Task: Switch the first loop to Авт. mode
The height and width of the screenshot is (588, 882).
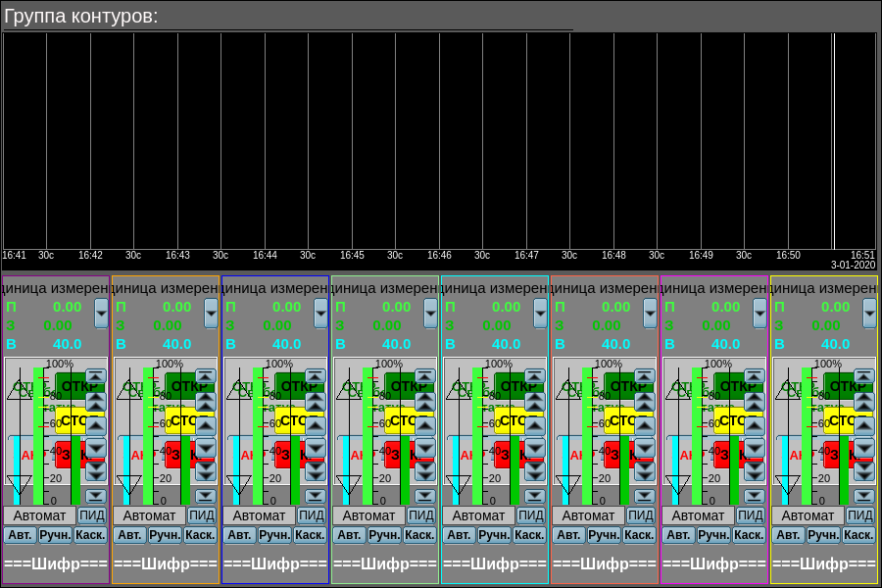Action: [x=21, y=535]
